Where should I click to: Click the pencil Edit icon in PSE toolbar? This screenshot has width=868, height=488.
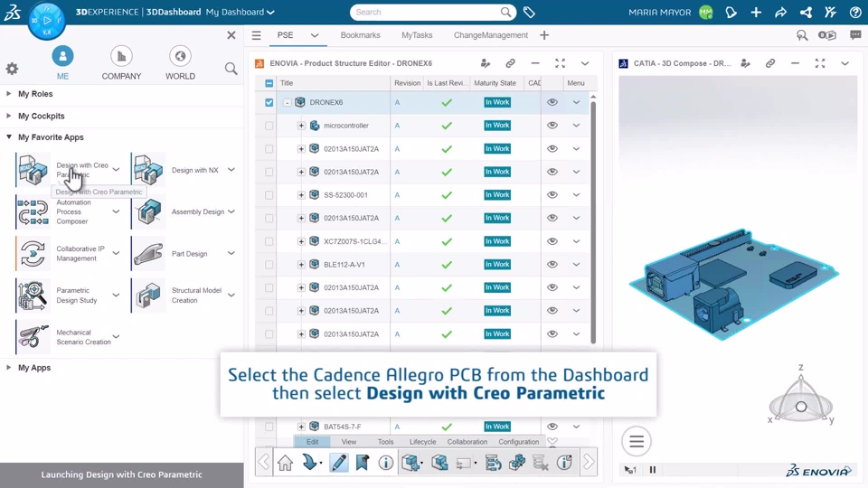[338, 463]
